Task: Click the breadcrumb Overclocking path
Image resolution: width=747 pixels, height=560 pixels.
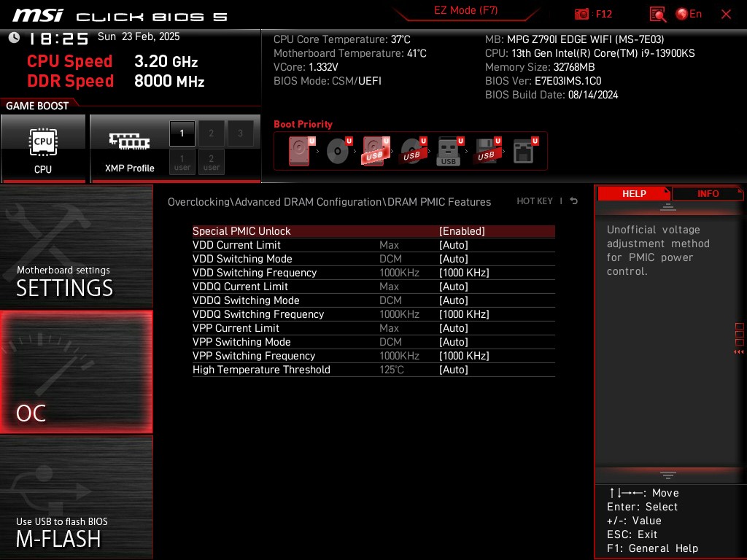Action: [x=329, y=202]
